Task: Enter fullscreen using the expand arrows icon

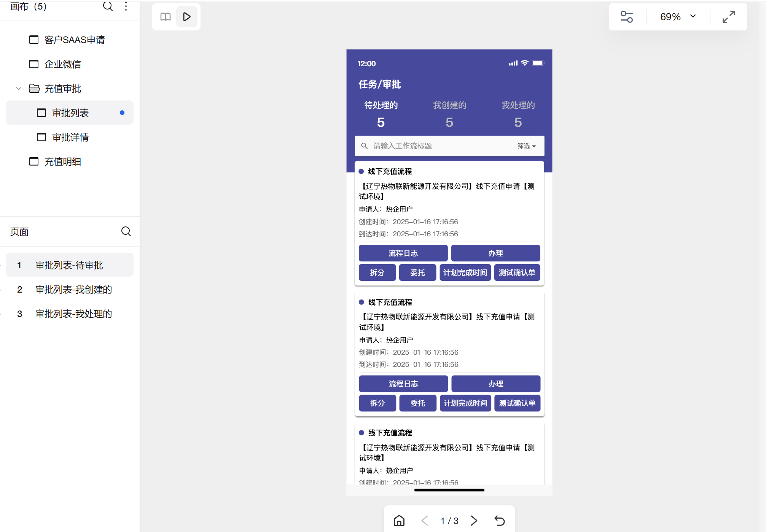Action: [x=728, y=17]
